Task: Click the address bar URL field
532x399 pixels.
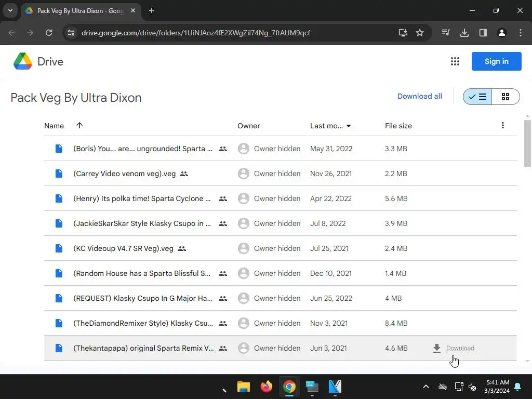Action: [x=196, y=33]
